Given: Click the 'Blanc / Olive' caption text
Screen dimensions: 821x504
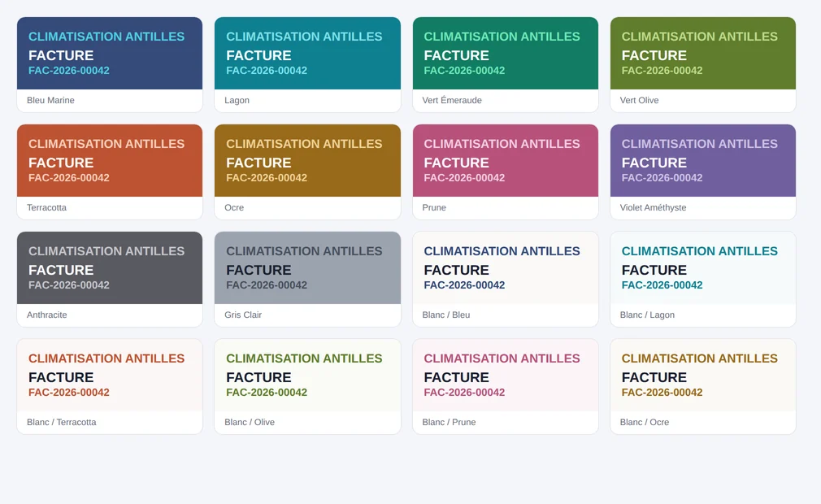Looking at the screenshot, I should coord(250,423).
